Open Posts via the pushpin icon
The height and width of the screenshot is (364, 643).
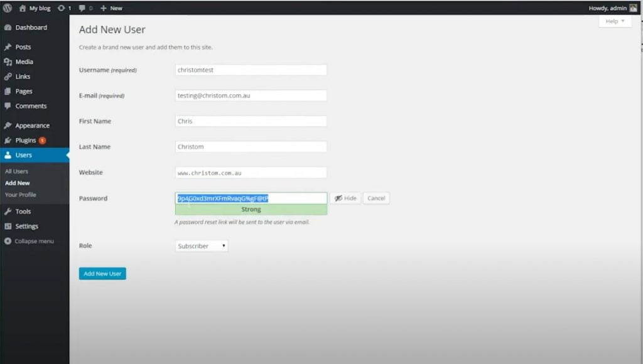8,47
